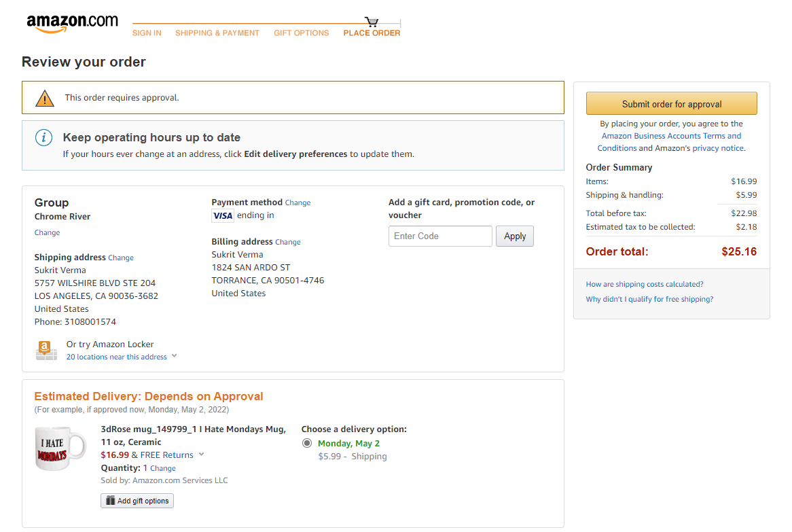Select Monday, May 2 delivery option
This screenshot has width=792, height=532.
point(307,444)
